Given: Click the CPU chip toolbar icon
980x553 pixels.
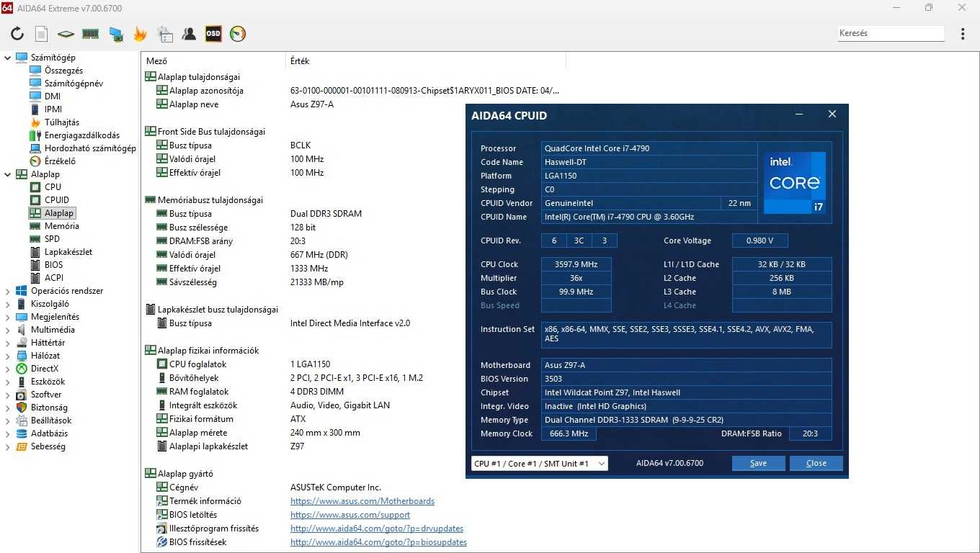Looking at the screenshot, I should 66,34.
